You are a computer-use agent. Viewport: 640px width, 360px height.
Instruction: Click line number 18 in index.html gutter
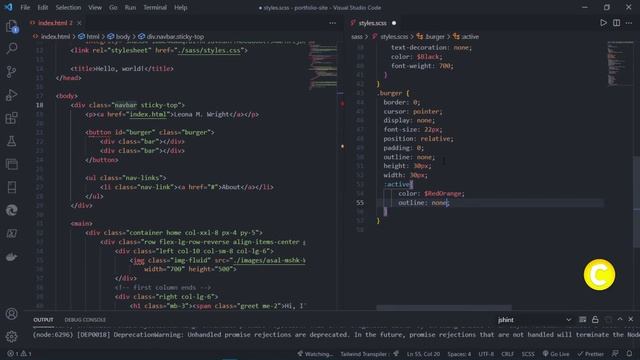pos(40,105)
